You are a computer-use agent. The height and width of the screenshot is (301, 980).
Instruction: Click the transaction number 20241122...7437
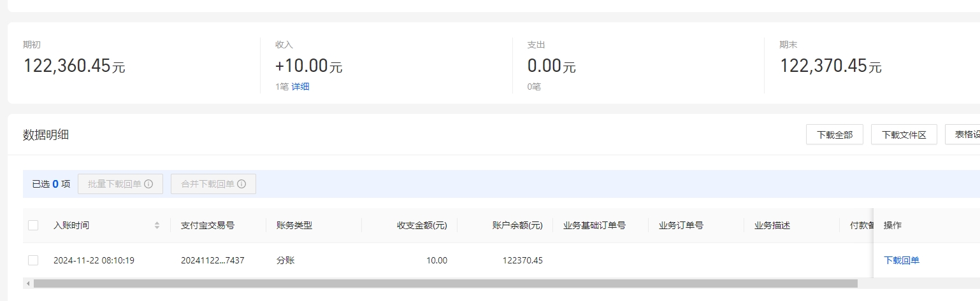213,260
